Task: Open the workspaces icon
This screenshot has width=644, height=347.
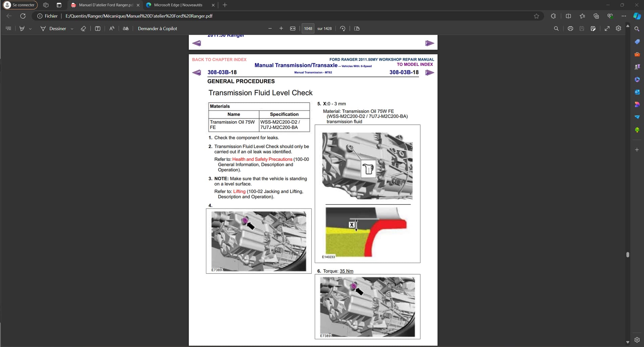Action: [46, 5]
